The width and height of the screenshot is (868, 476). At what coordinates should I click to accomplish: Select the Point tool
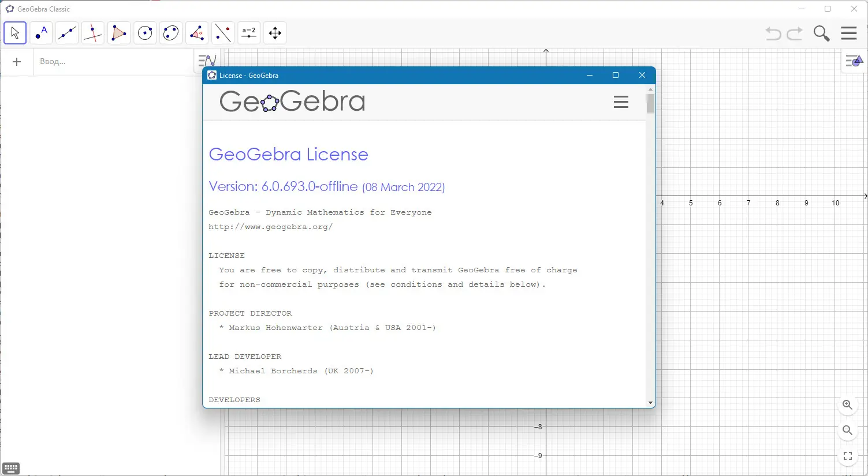pyautogui.click(x=41, y=33)
